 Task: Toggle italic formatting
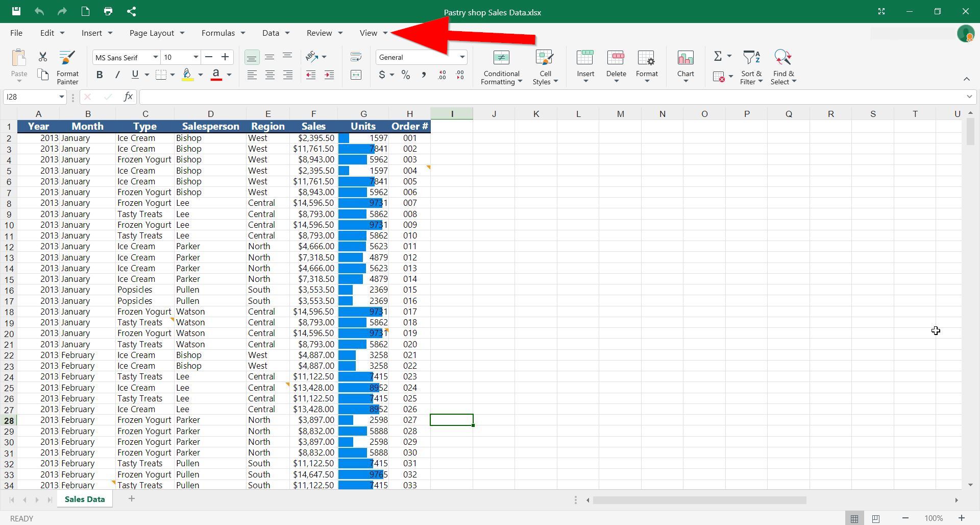[117, 75]
